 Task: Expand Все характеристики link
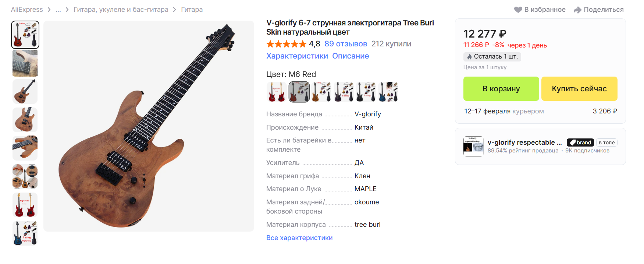point(299,238)
